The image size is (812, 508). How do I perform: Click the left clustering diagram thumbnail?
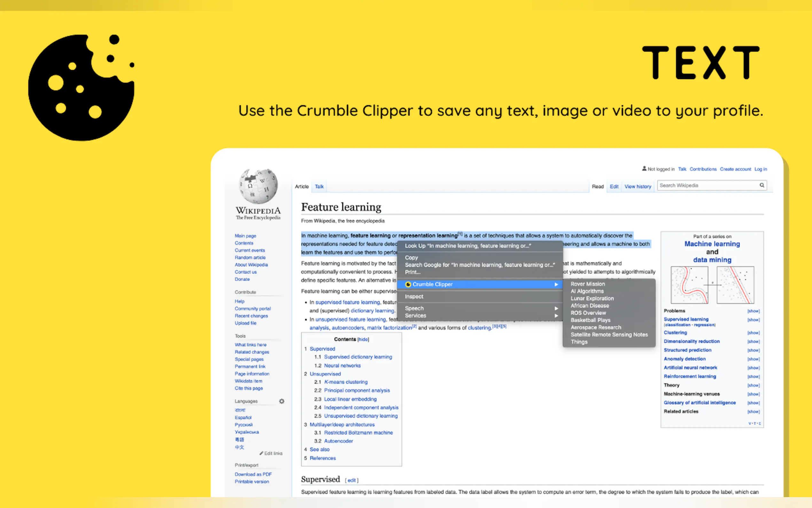click(x=689, y=285)
